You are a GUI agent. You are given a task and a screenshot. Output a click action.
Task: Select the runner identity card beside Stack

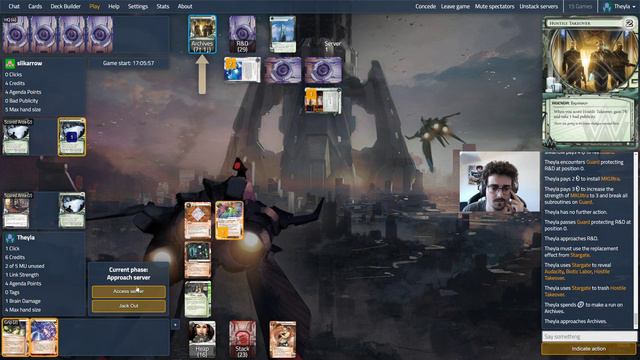click(283, 339)
